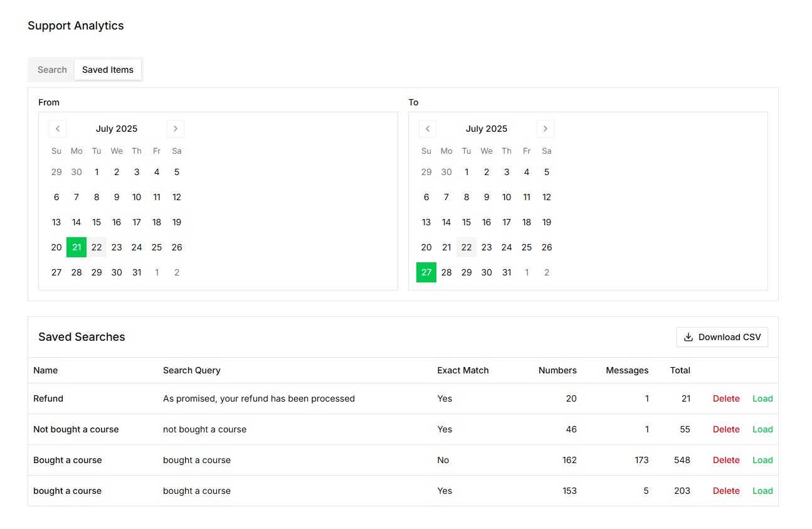Pick July 22 in the From calendar
The image size is (812, 529).
[97, 247]
